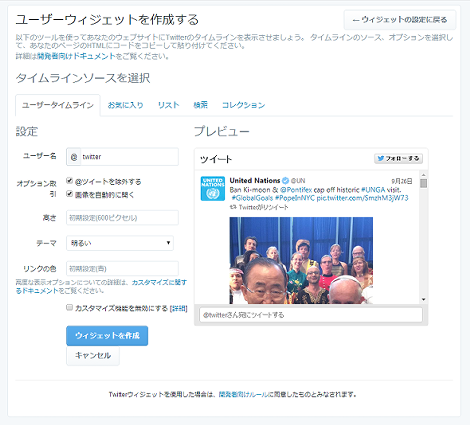
Task: Open the カスタマイズに関するドキュメント link
Action: (101, 286)
